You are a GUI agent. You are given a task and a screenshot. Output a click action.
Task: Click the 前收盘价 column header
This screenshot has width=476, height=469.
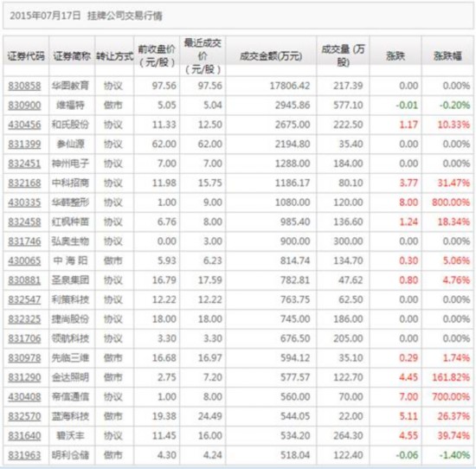(157, 56)
